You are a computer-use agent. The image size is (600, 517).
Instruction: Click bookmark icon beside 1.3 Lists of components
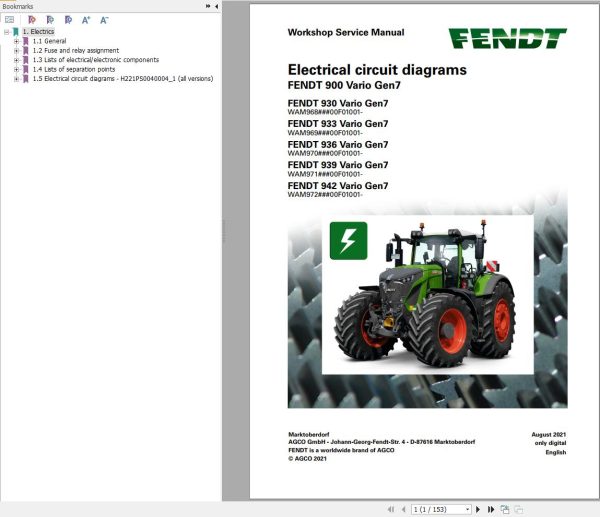25,60
